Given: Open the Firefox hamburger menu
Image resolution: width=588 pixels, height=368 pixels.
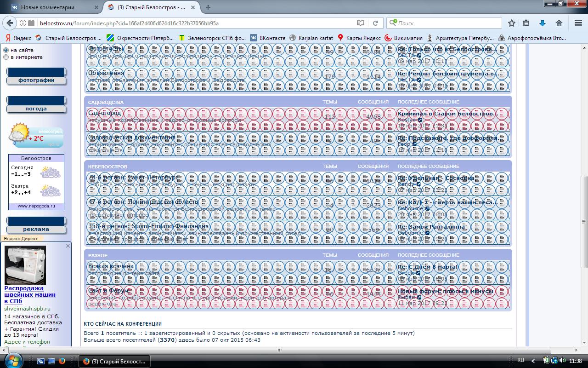Looking at the screenshot, I should 577,23.
